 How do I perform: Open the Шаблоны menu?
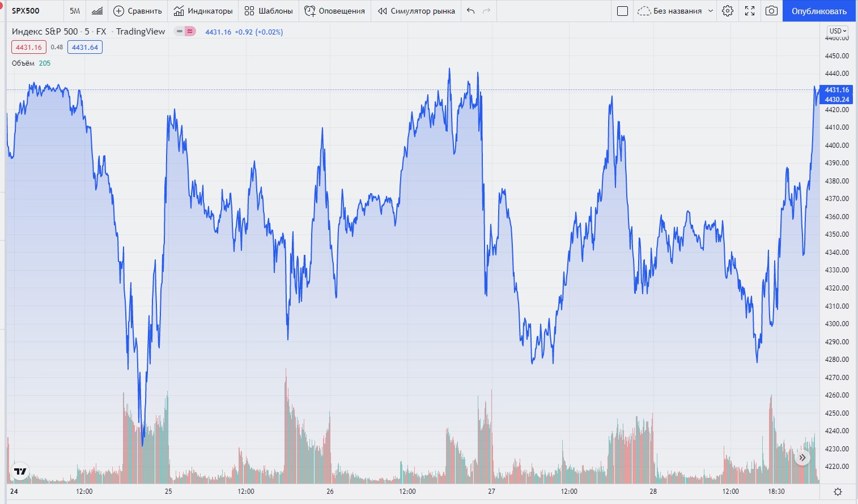point(269,11)
